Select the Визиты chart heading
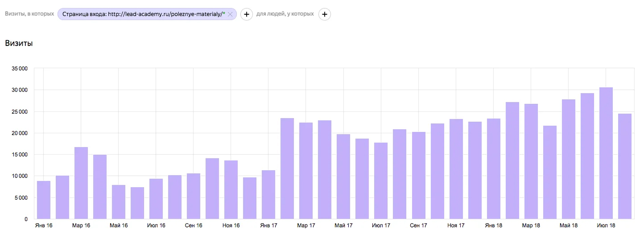The image size is (644, 238). coord(19,44)
